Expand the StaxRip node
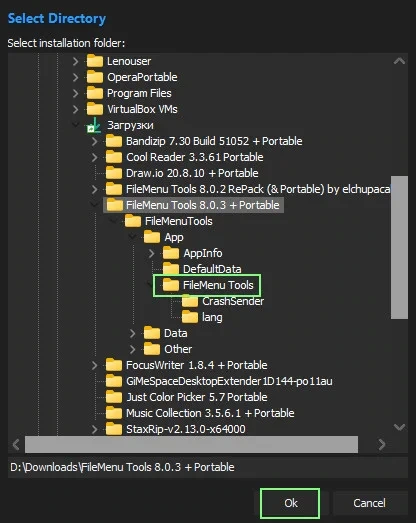The width and height of the screenshot is (416, 523). [x=95, y=430]
